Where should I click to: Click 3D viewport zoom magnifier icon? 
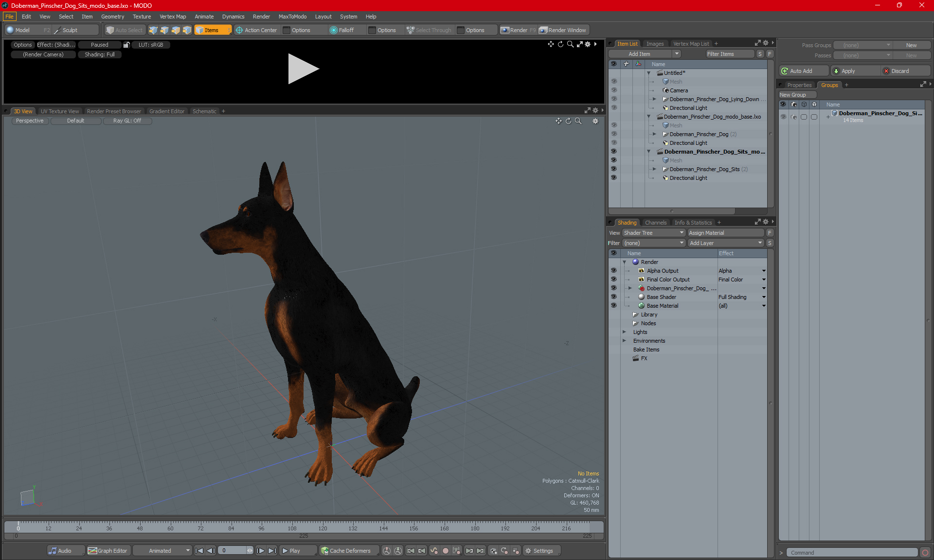[578, 121]
